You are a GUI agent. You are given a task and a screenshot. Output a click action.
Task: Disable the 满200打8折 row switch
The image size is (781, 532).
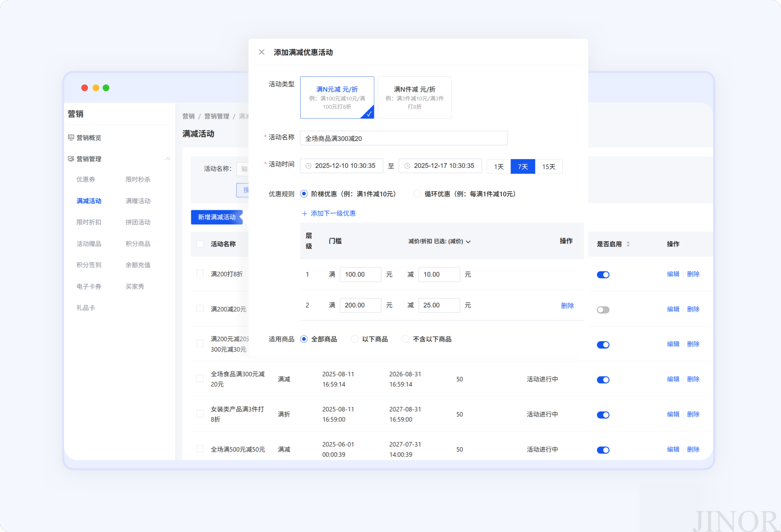[603, 275]
